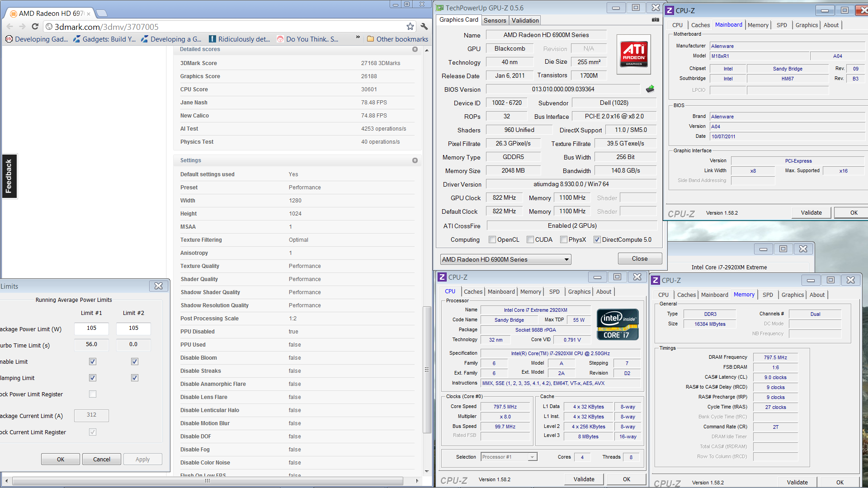Open the Other bookmarks folder
Image resolution: width=868 pixels, height=488 pixels.
tap(397, 39)
